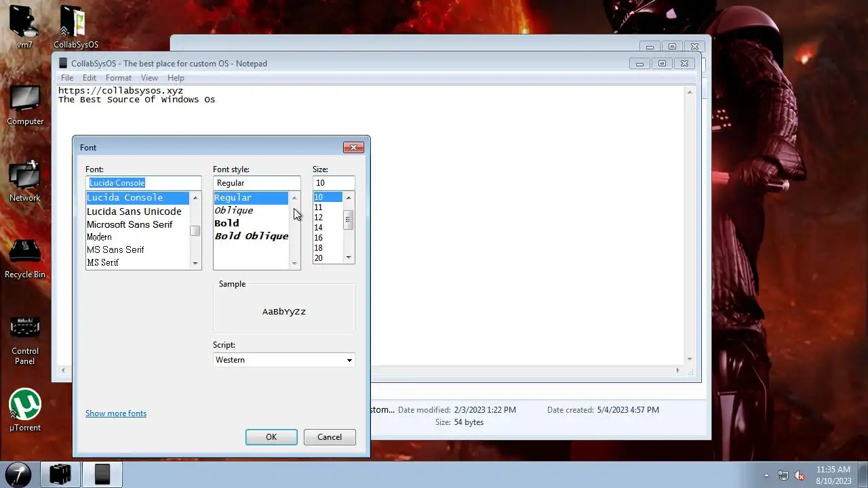Open the Format menu in Notepad
This screenshot has width=868, height=488.
coord(119,78)
